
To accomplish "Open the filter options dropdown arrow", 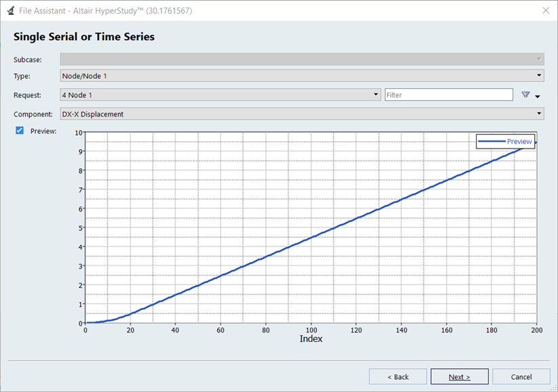I will [538, 96].
